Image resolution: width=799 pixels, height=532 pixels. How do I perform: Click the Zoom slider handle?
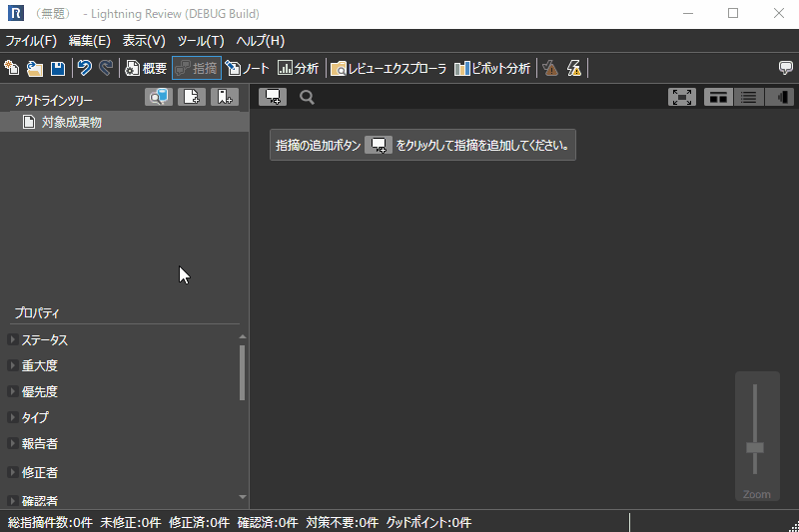pyautogui.click(x=755, y=447)
